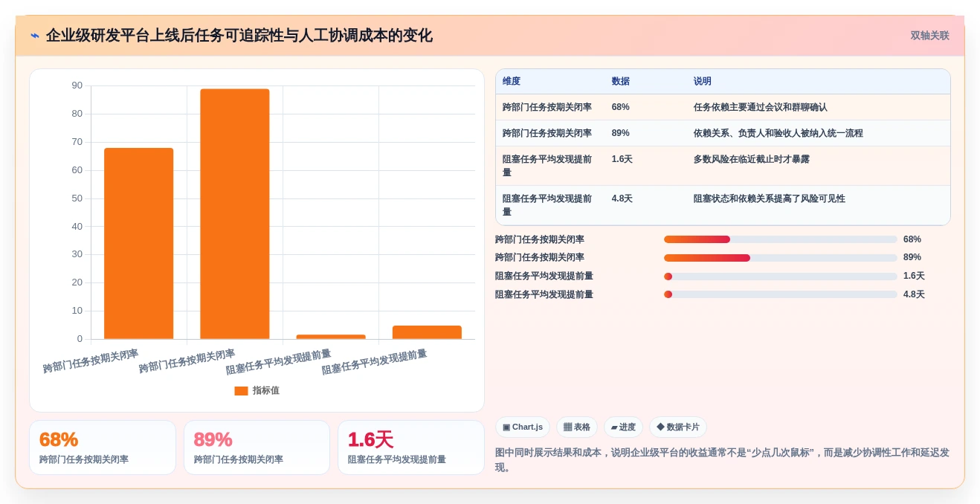Click the progress bar labeled 4.8天

[x=780, y=294]
